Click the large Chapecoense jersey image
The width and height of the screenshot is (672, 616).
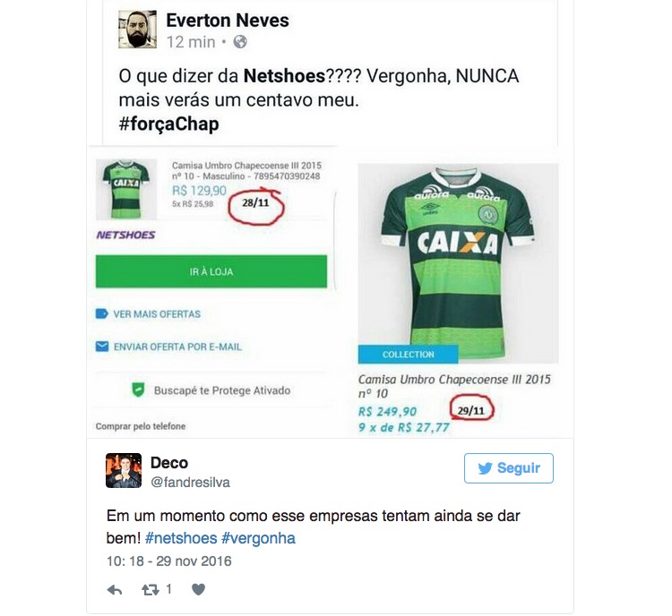[x=458, y=263]
